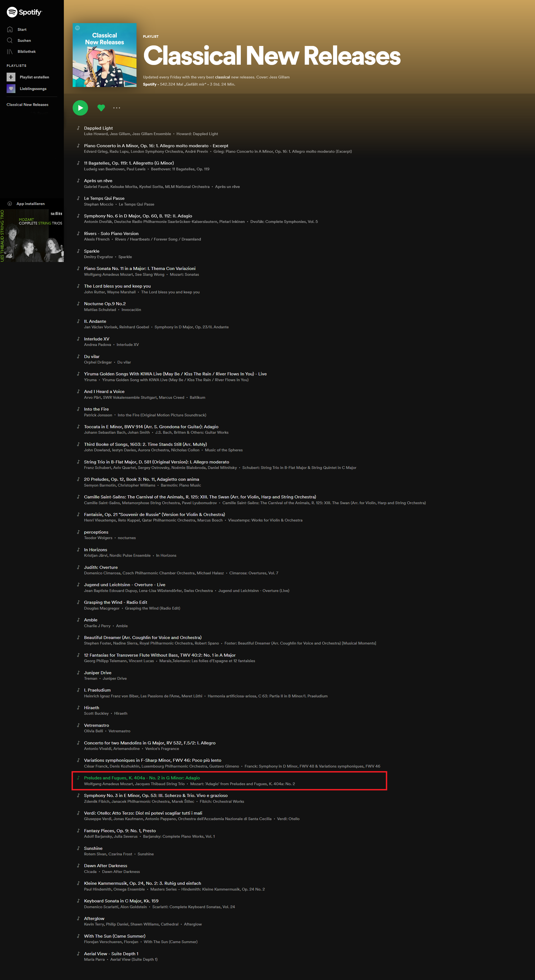Viewport: 535px width, 980px height.
Task: Select Classical New Releases in sidebar
Action: 28,105
